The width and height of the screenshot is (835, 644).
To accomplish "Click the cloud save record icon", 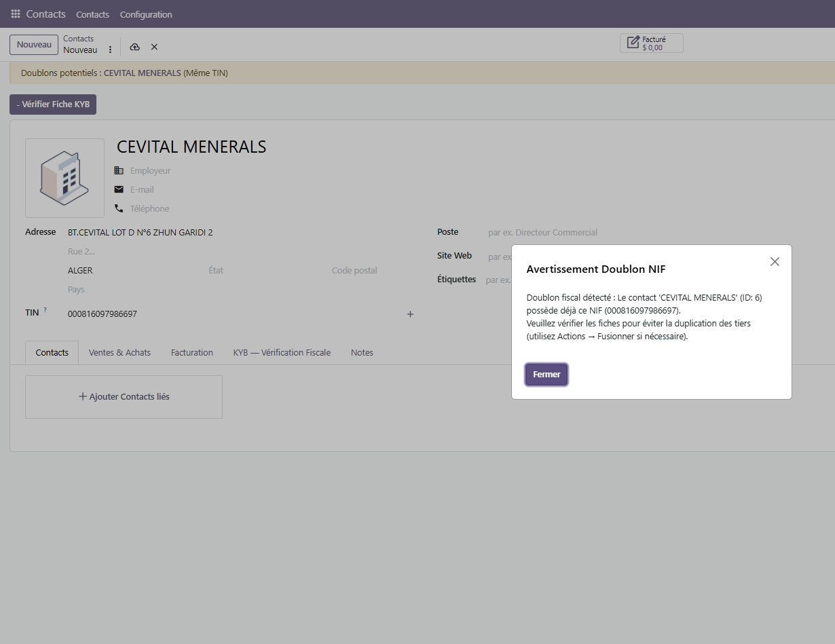I will tap(134, 47).
